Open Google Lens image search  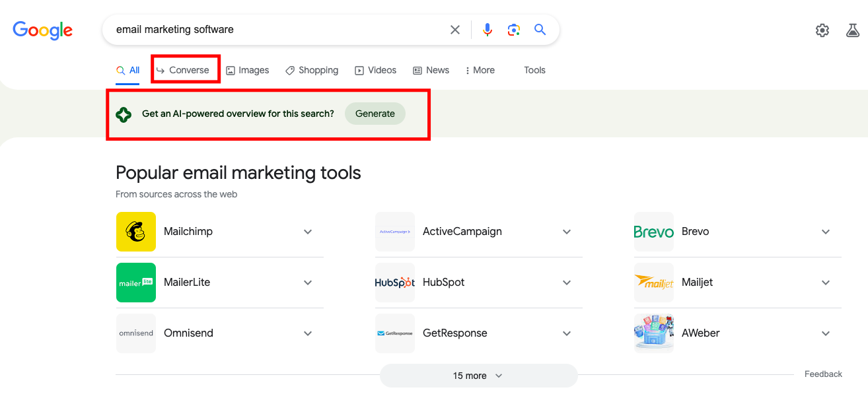514,30
